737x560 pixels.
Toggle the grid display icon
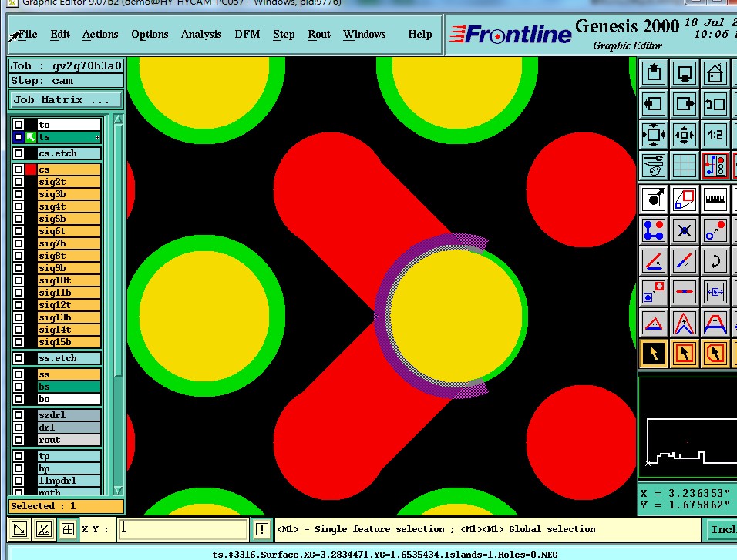pos(685,166)
